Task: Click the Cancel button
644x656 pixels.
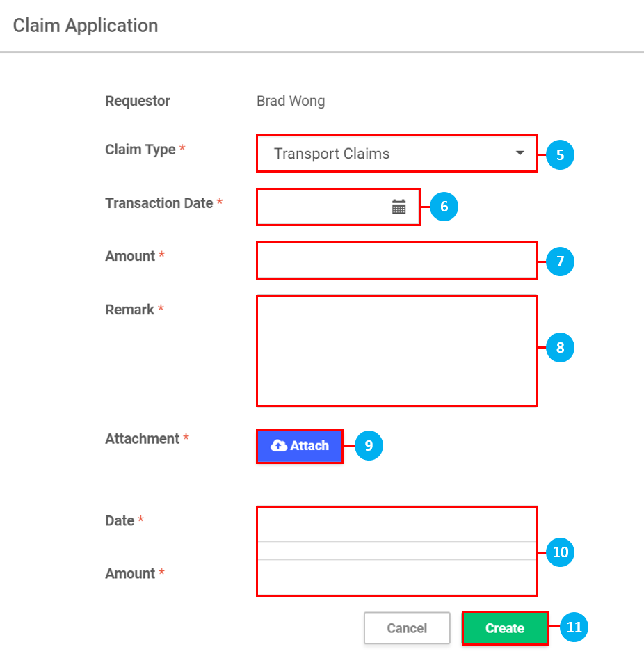Action: (407, 628)
